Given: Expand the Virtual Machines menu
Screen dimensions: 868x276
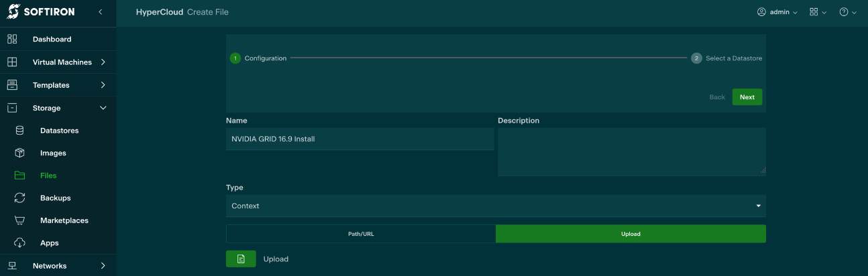Looking at the screenshot, I should coord(103,62).
